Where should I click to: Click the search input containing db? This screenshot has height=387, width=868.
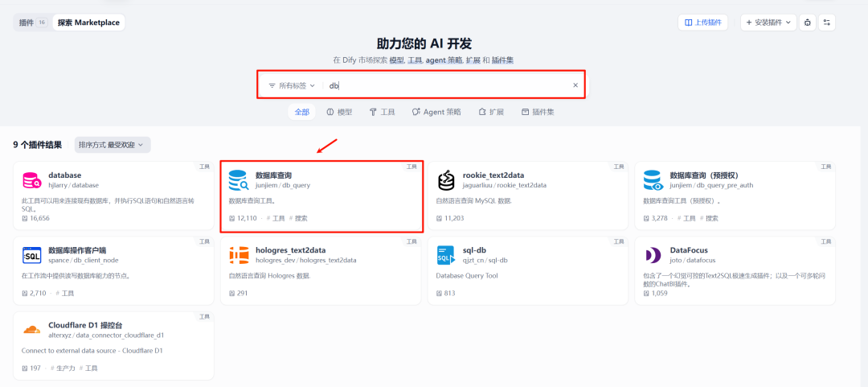[448, 85]
